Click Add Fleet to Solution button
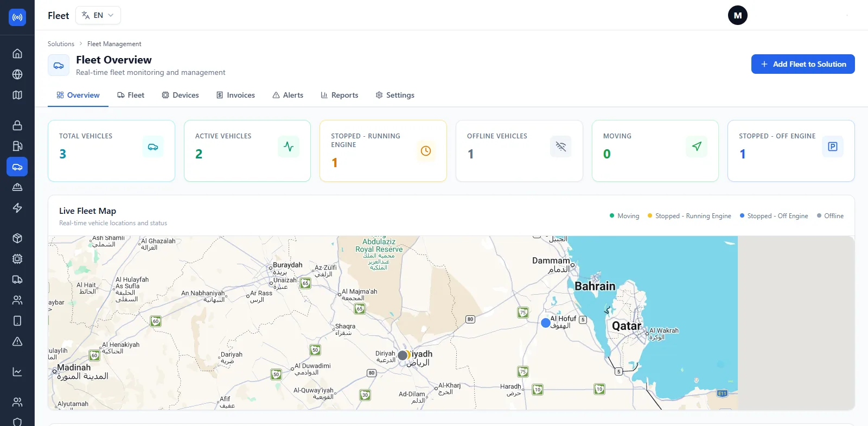 [803, 64]
